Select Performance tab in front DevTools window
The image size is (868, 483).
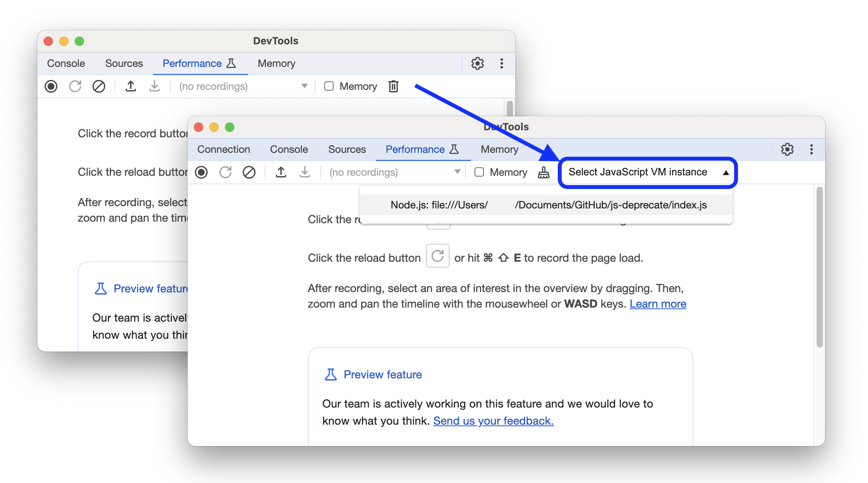416,150
